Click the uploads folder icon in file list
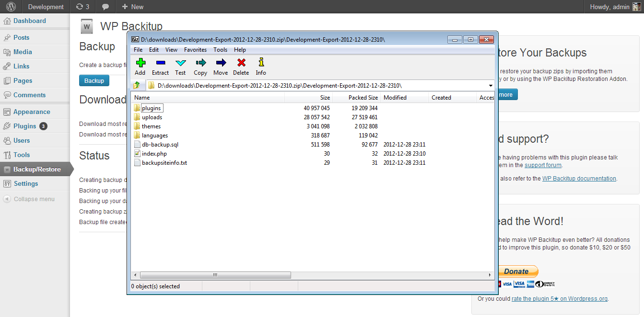Image resolution: width=644 pixels, height=317 pixels. [x=137, y=117]
